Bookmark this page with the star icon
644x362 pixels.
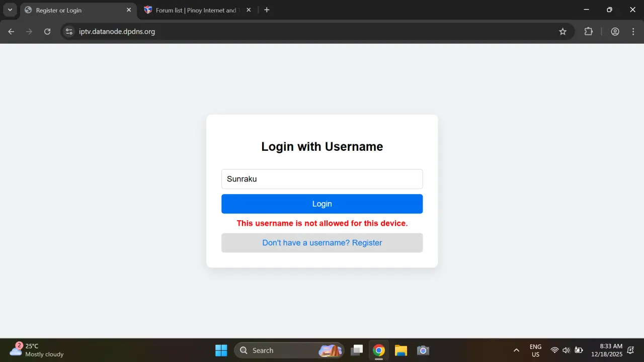(562, 32)
